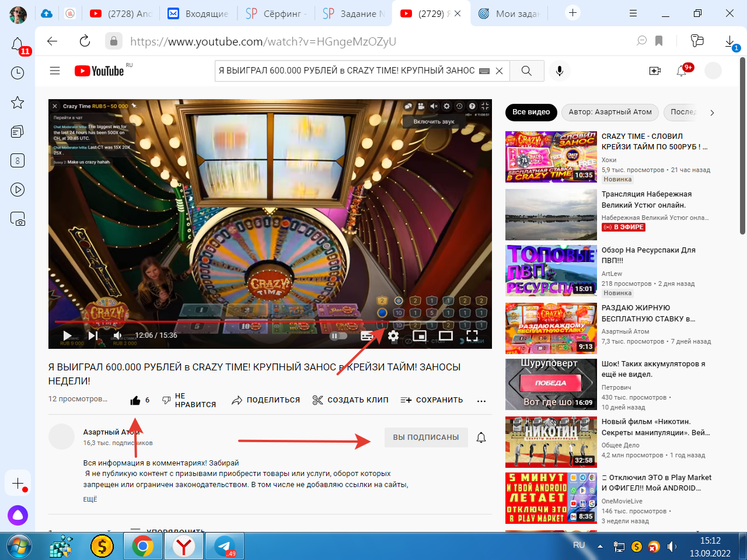
Task: Open 'Трансляция Набережная Великий Устюг' title
Action: (647, 199)
